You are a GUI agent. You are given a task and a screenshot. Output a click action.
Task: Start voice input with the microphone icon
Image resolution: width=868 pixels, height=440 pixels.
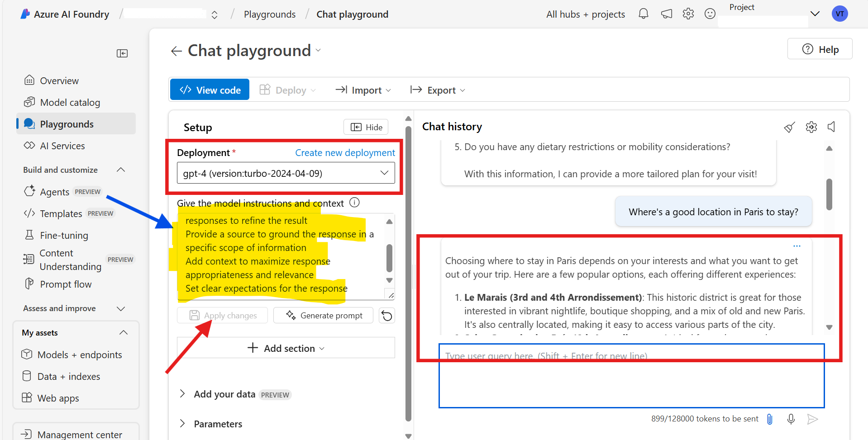coord(791,419)
